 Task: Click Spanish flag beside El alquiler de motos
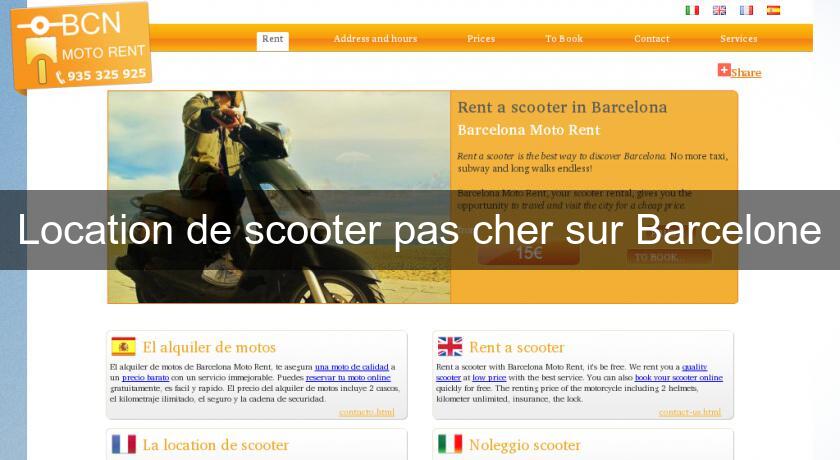(124, 346)
